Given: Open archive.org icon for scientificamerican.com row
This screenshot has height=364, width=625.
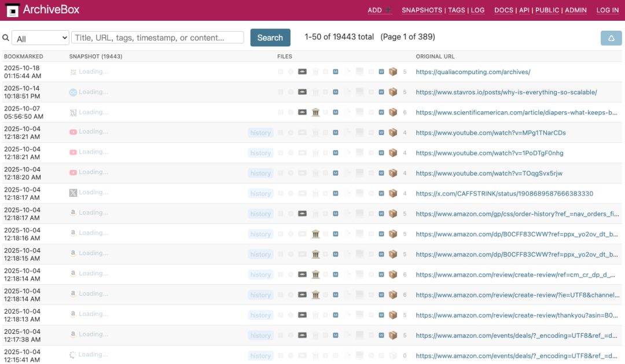Looking at the screenshot, I should pyautogui.click(x=316, y=112).
